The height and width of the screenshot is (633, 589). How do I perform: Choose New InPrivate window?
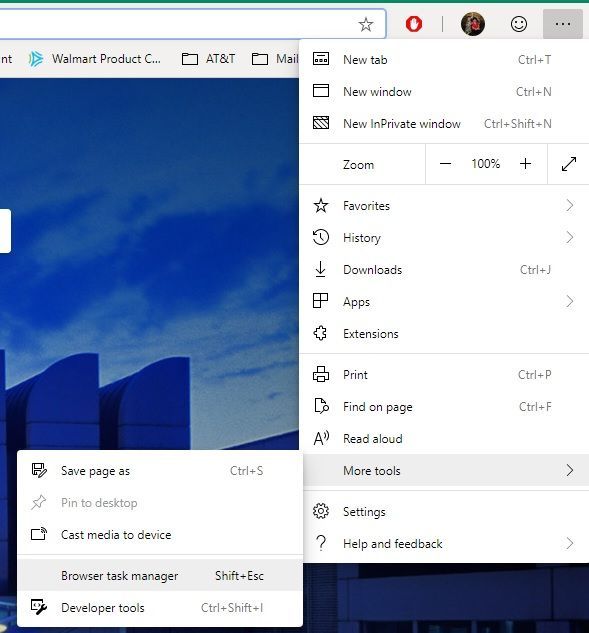tap(444, 123)
